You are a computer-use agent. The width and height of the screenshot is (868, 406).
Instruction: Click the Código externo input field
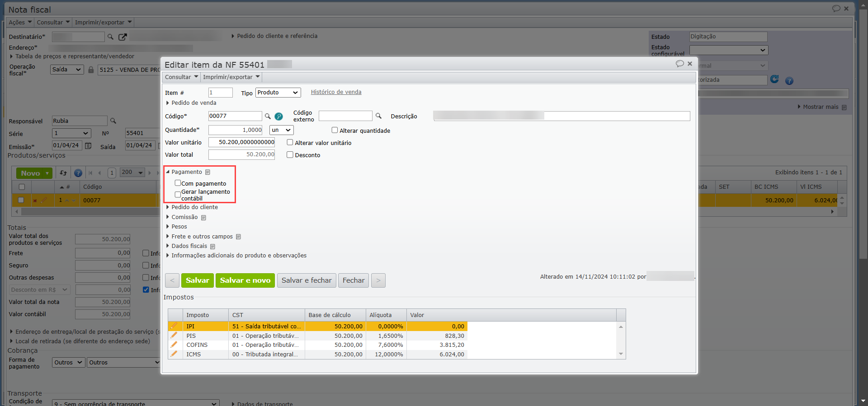(x=345, y=116)
